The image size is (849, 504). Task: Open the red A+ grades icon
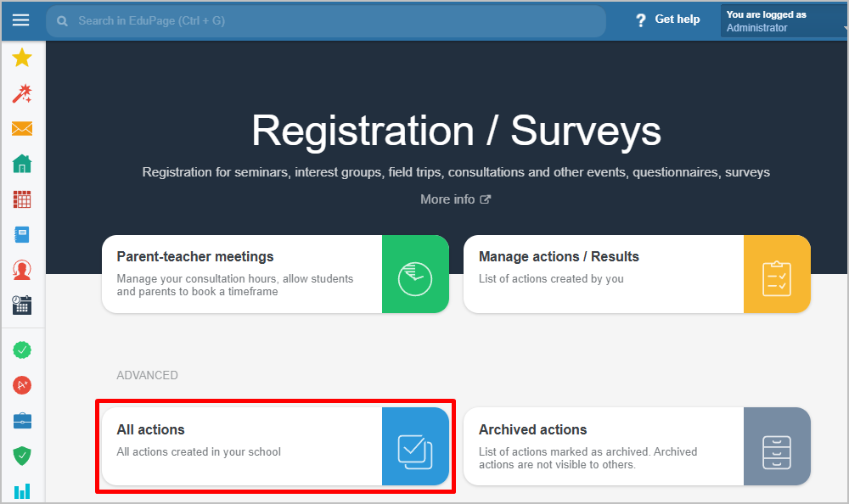22,385
